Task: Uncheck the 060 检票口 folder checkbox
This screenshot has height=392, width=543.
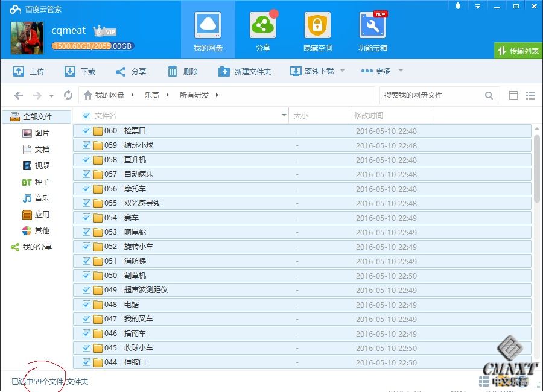Action: [x=86, y=131]
